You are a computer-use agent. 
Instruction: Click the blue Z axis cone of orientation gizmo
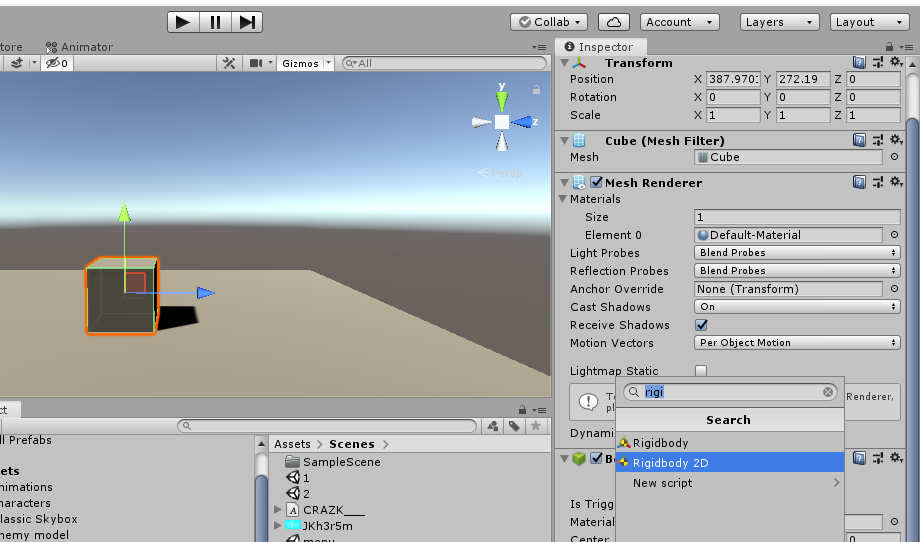click(x=522, y=122)
